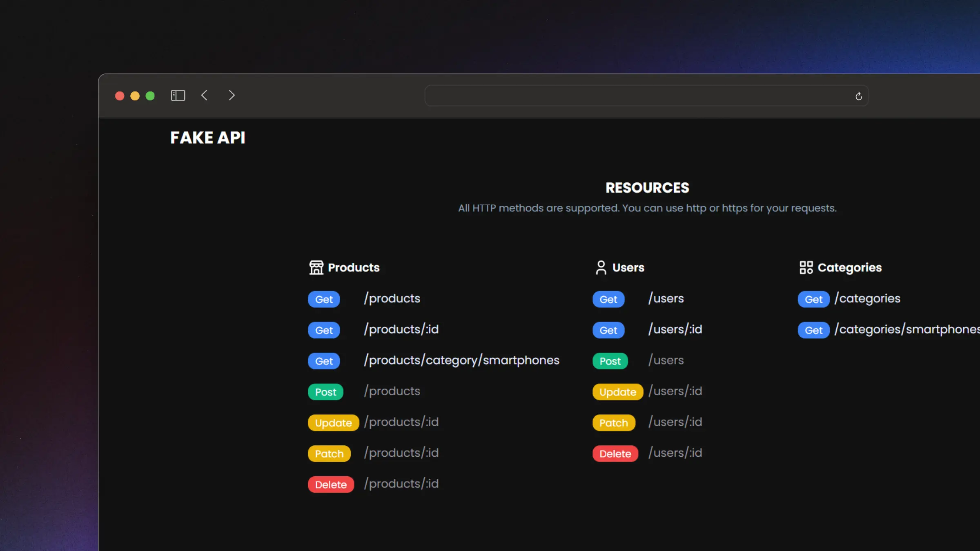Click the Products store icon

(x=316, y=268)
